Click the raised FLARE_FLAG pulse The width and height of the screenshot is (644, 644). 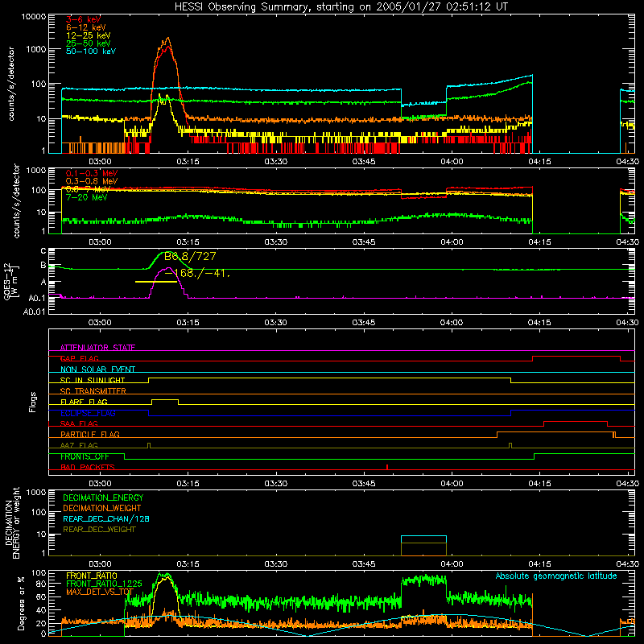coord(165,399)
